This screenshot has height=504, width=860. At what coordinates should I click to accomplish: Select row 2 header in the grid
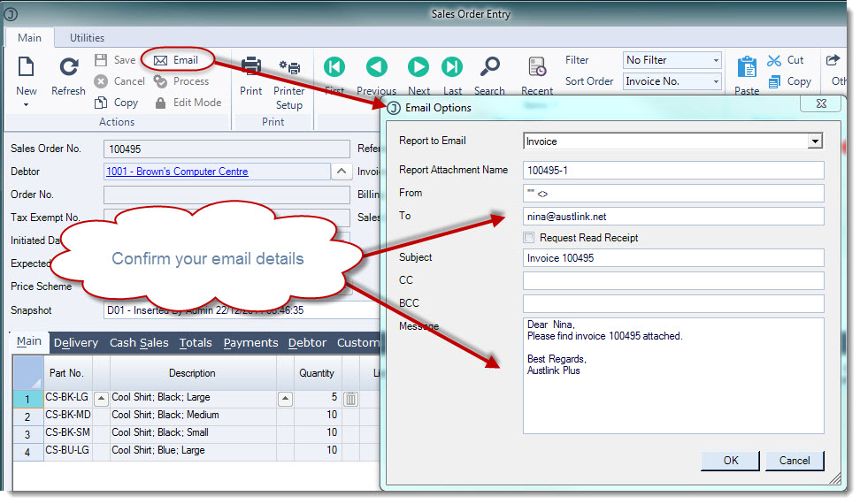coord(28,416)
